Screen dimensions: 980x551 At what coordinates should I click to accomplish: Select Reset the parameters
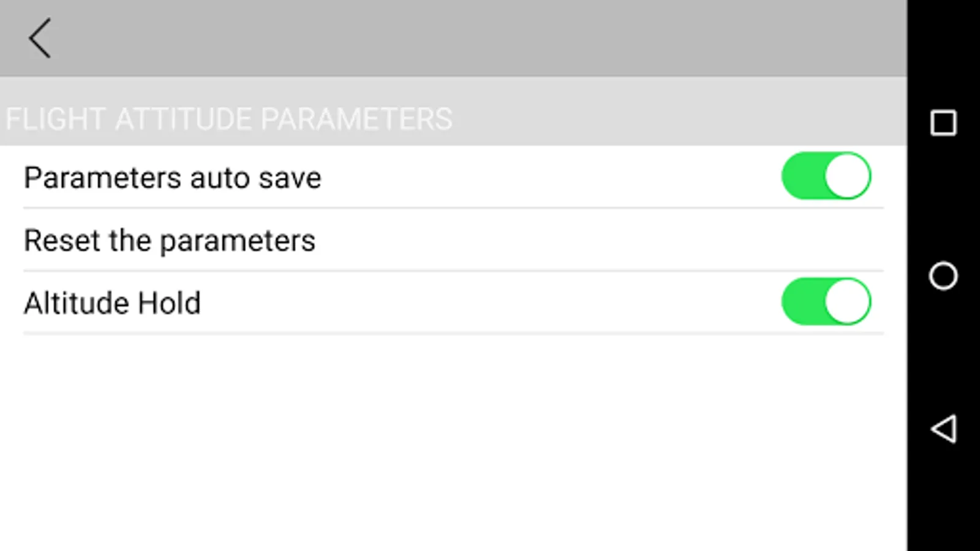click(x=170, y=240)
